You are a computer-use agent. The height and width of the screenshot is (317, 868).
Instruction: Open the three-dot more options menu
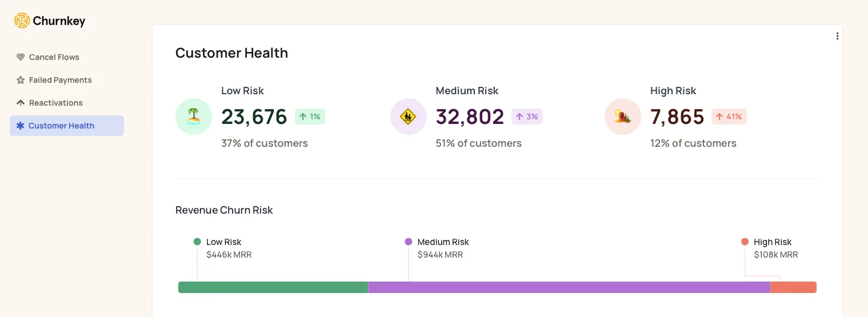(x=837, y=36)
